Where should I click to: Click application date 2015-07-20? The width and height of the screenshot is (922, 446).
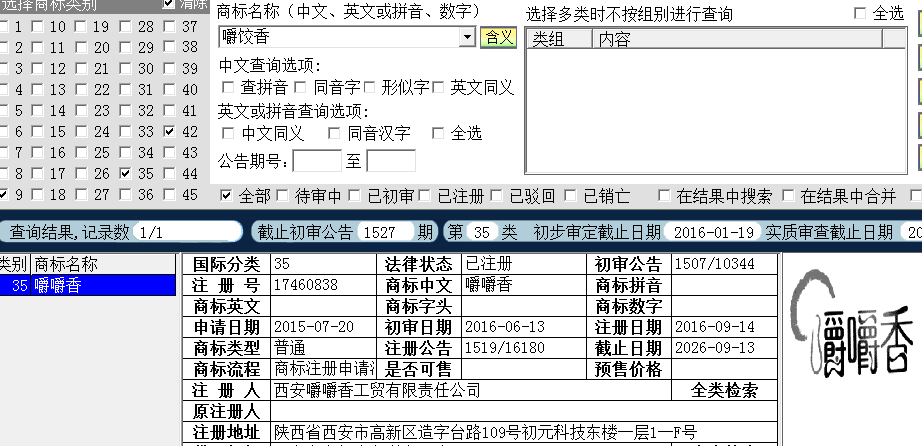click(314, 327)
